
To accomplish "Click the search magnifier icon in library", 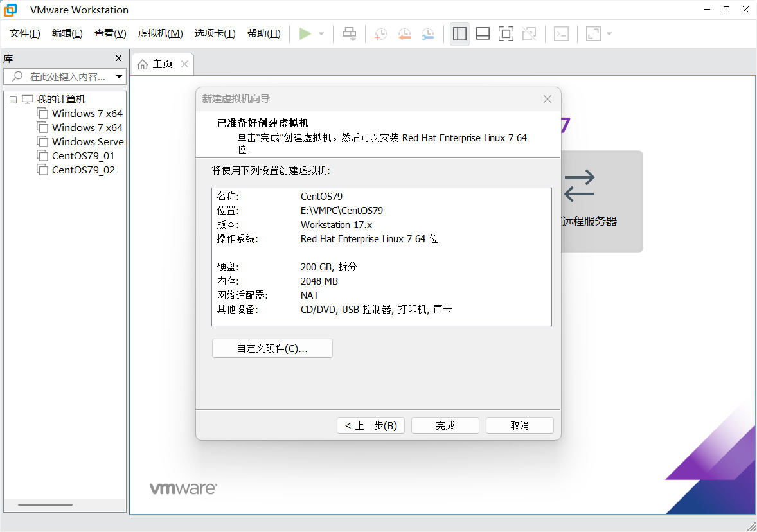I will click(x=17, y=76).
